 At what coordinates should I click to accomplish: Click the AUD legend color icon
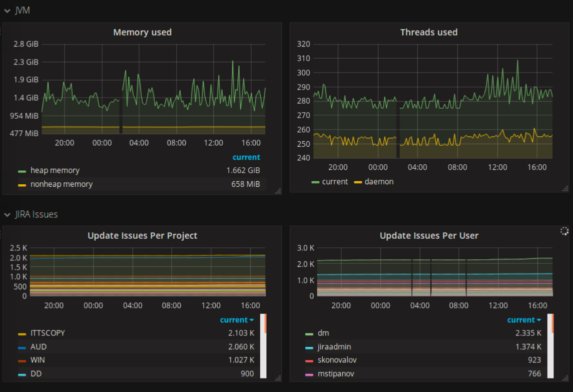click(22, 347)
